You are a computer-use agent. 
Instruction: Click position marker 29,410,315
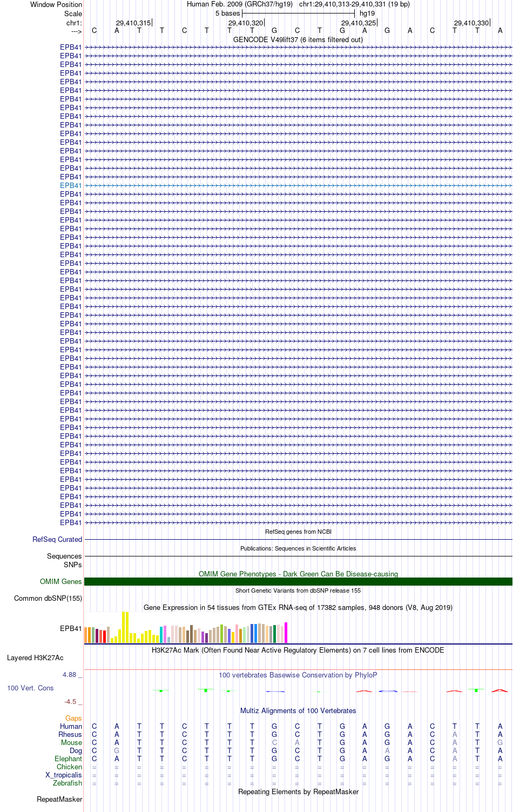(x=133, y=23)
